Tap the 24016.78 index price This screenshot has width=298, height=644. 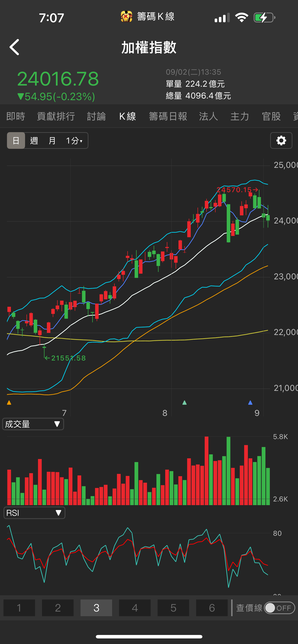pos(58,79)
